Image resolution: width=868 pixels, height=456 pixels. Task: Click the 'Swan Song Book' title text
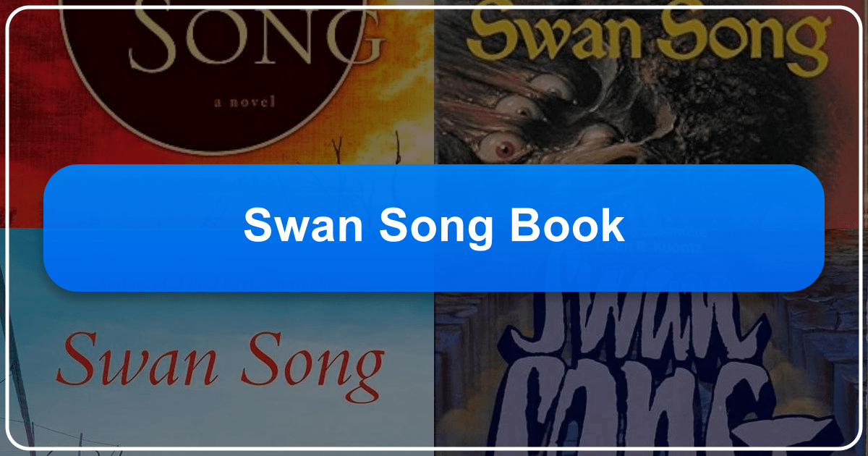pos(434,226)
